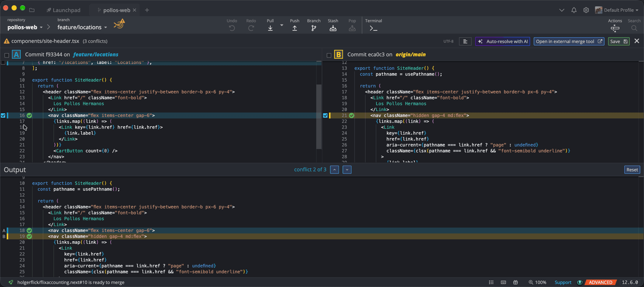The height and width of the screenshot is (287, 644).
Task: Expand the Pull options dropdown arrow
Action: coord(282,25)
